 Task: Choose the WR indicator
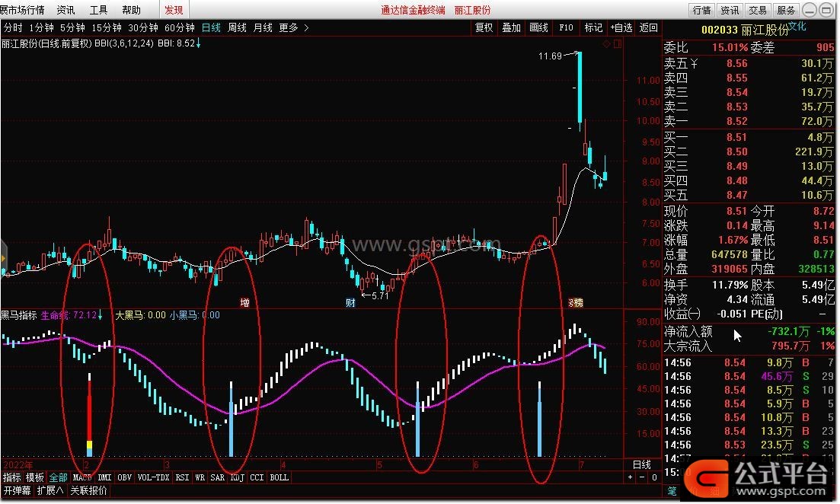coord(200,477)
